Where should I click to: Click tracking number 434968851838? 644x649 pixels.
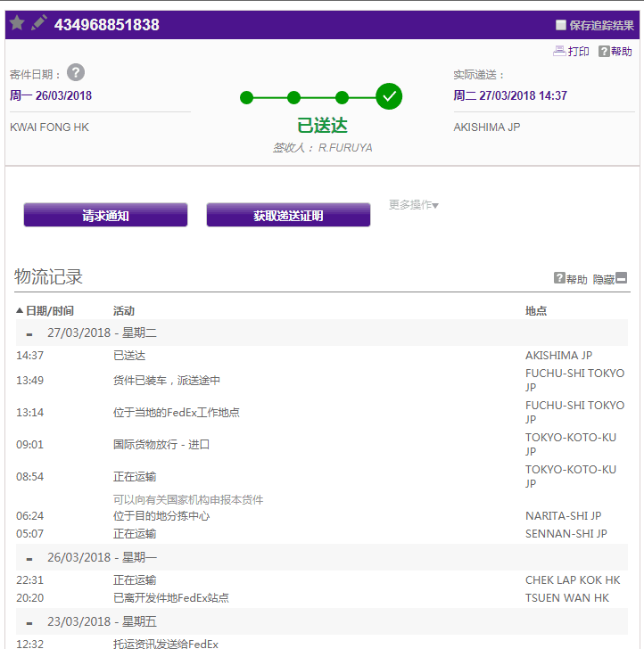point(106,25)
